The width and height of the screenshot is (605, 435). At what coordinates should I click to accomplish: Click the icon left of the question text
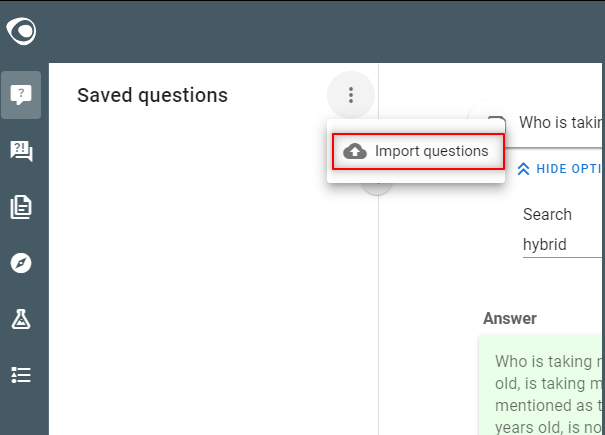(x=497, y=119)
